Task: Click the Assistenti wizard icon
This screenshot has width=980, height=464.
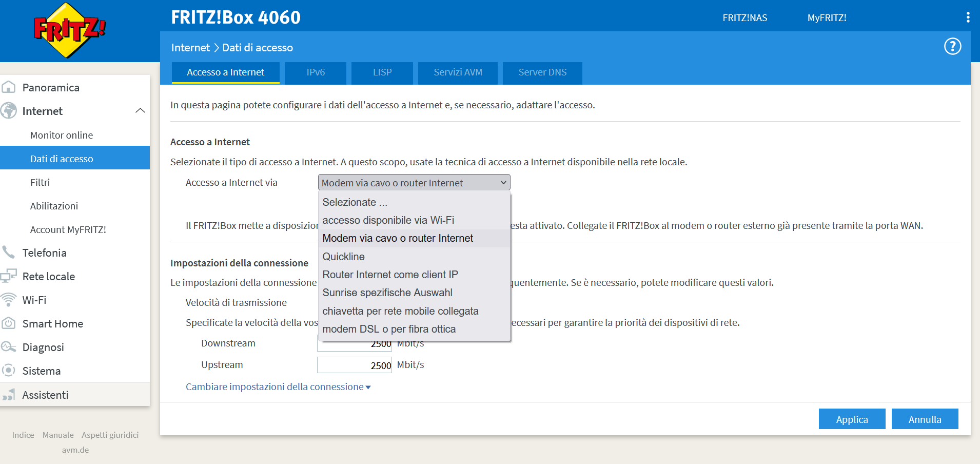Action: click(x=8, y=395)
